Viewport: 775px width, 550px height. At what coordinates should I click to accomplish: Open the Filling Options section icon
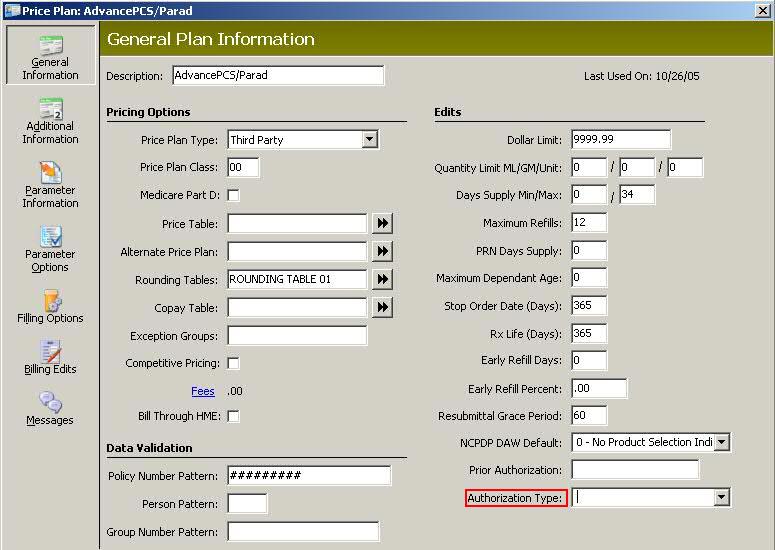[51, 301]
